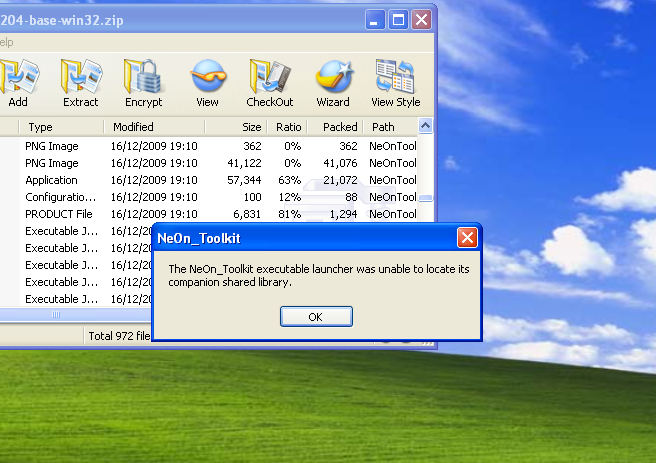Sort the file list by Type column

61,127
